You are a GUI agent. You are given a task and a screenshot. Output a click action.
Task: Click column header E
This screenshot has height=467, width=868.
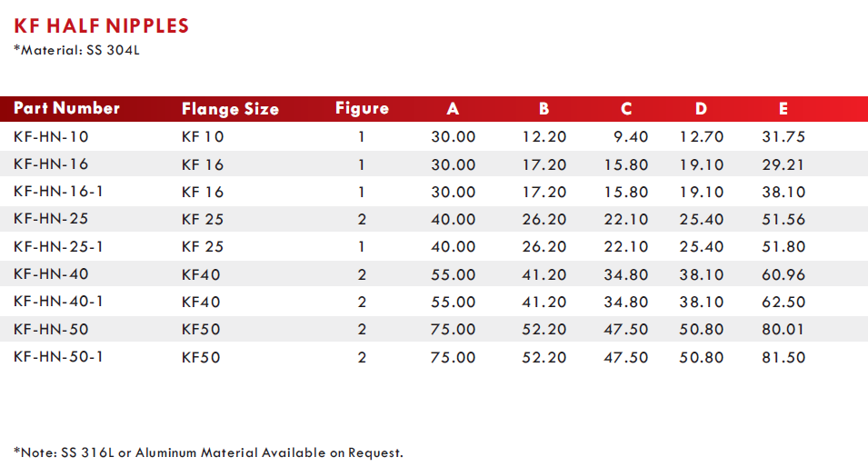pos(783,108)
